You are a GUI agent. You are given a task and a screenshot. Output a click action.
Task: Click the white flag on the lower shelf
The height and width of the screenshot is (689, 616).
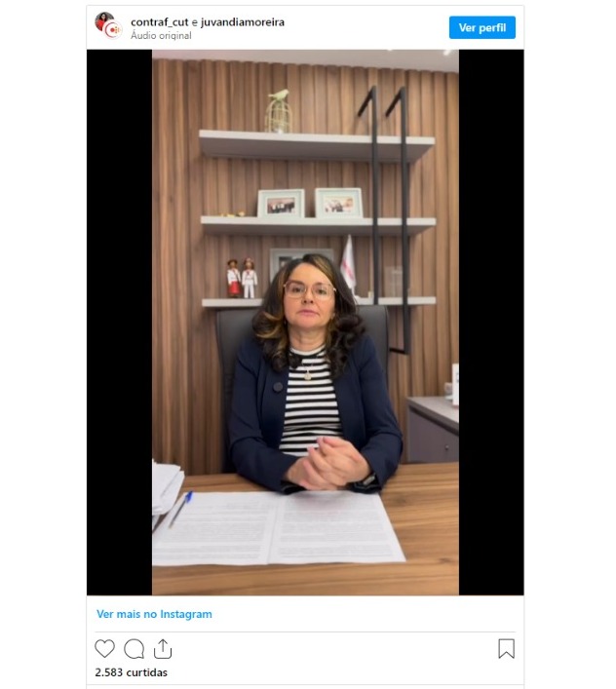tap(348, 262)
